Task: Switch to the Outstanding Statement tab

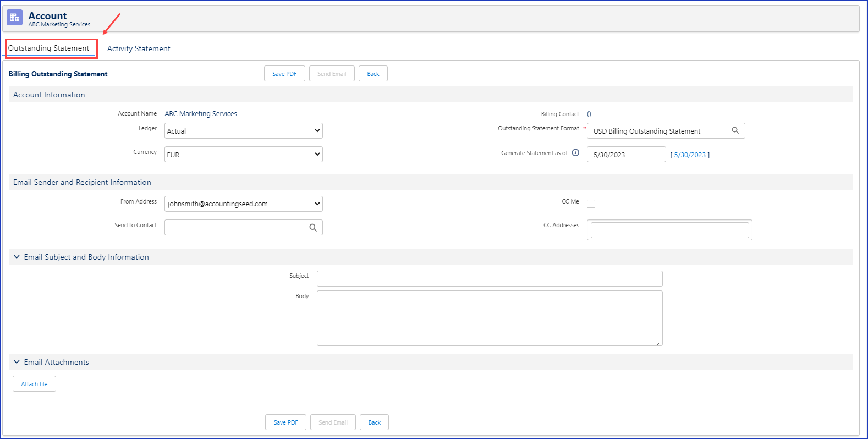Action: pyautogui.click(x=48, y=48)
